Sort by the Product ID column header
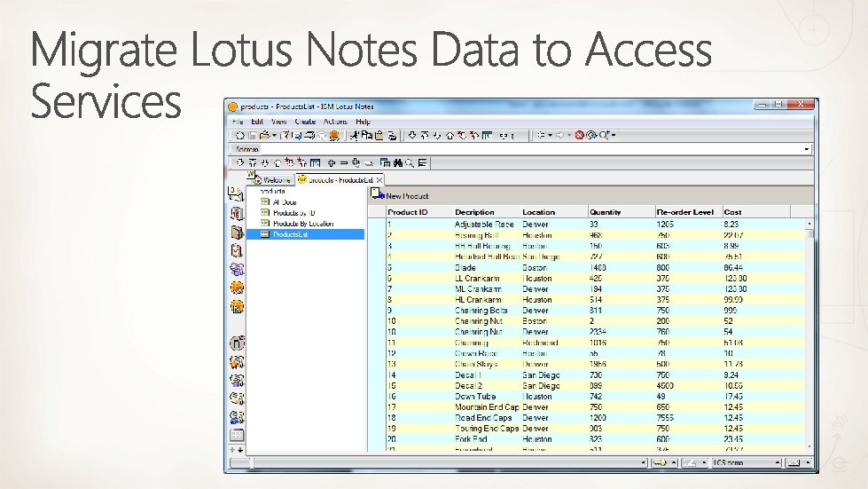This screenshot has height=489, width=868. pyautogui.click(x=419, y=211)
